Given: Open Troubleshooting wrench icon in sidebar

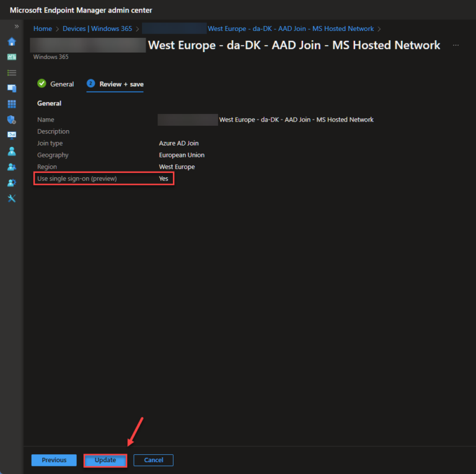Looking at the screenshot, I should 11,198.
